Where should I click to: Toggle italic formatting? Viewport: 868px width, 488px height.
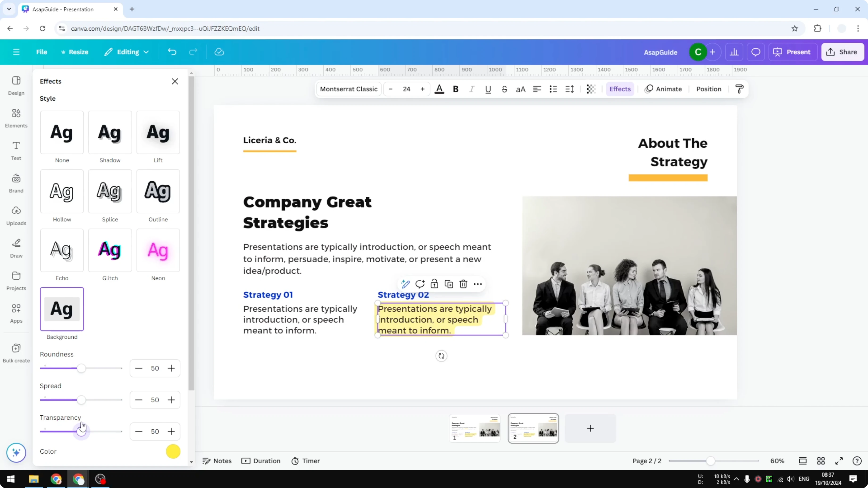click(x=472, y=89)
